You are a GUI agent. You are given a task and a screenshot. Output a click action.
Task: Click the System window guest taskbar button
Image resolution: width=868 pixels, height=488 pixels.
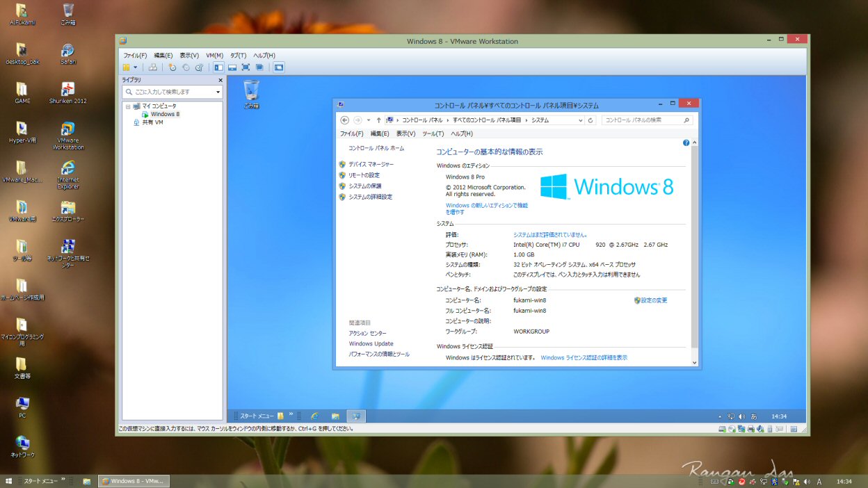356,416
